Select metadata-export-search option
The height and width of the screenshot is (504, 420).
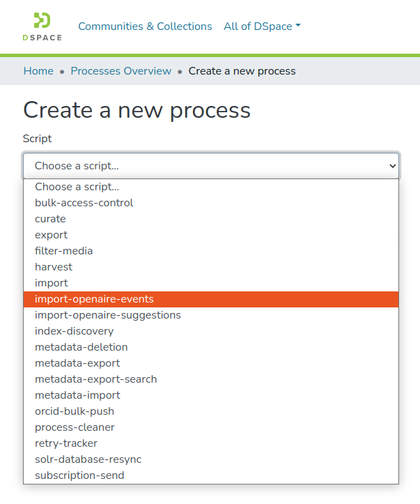pyautogui.click(x=96, y=379)
